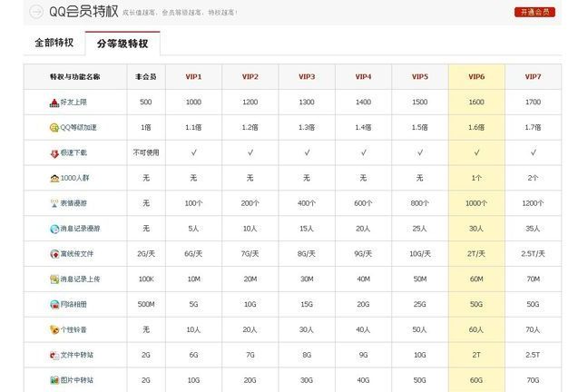
Task: Click the VIP4 column header
Action: coord(363,76)
